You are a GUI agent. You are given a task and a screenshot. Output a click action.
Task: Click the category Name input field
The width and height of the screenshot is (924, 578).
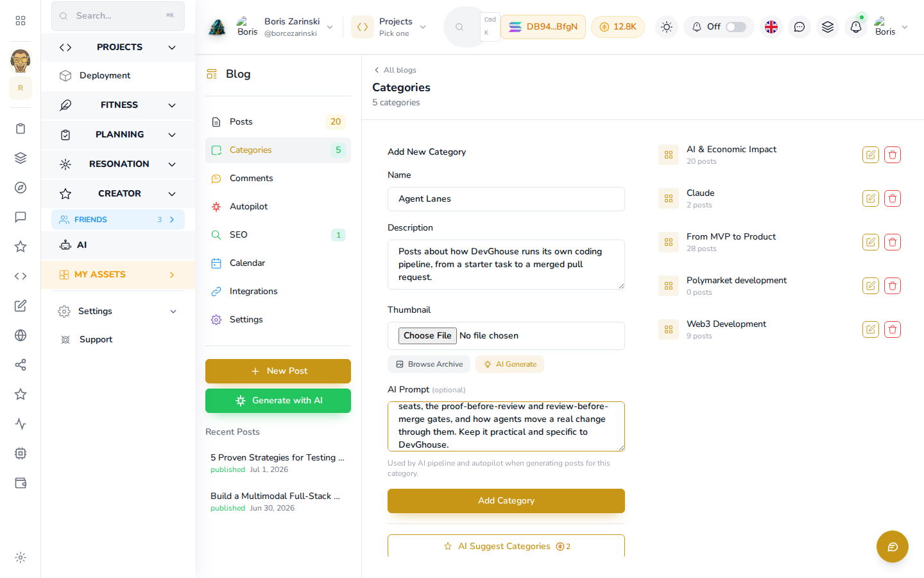[x=506, y=199]
